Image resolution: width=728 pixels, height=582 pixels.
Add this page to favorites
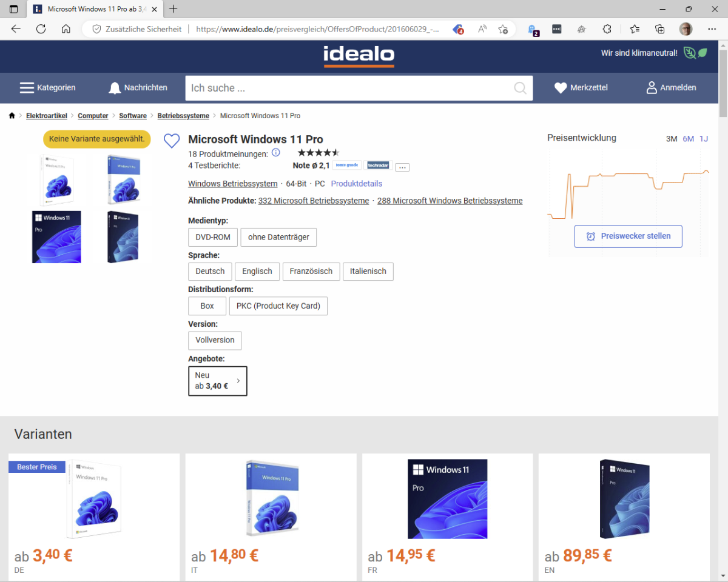(x=503, y=28)
